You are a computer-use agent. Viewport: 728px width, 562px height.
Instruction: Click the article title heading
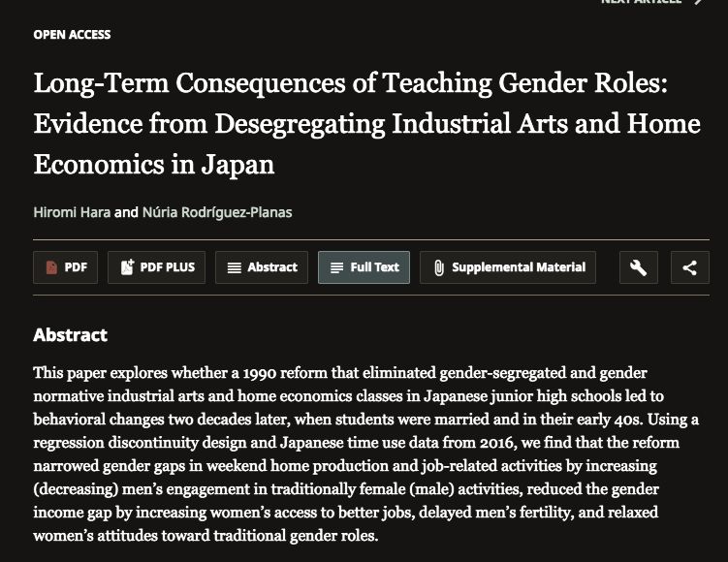point(366,123)
